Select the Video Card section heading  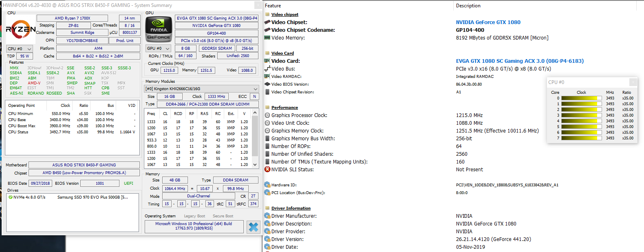click(x=282, y=53)
